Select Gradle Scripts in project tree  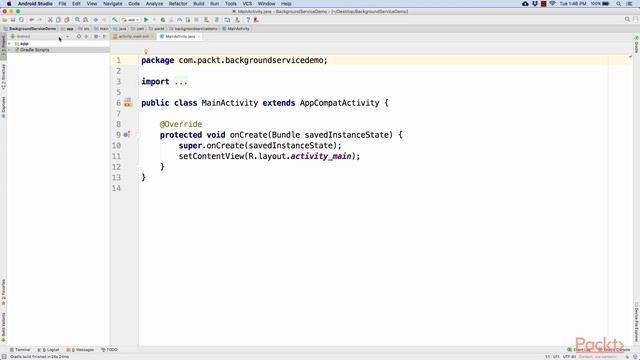[35, 50]
